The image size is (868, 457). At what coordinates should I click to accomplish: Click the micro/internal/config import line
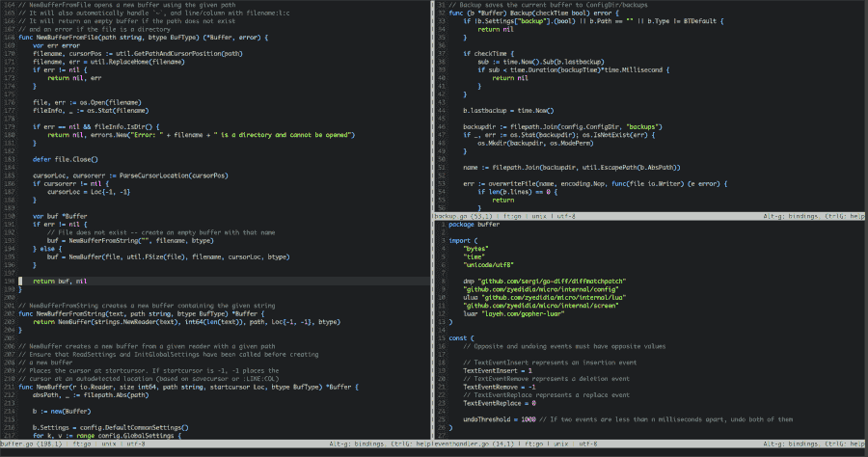click(x=541, y=289)
